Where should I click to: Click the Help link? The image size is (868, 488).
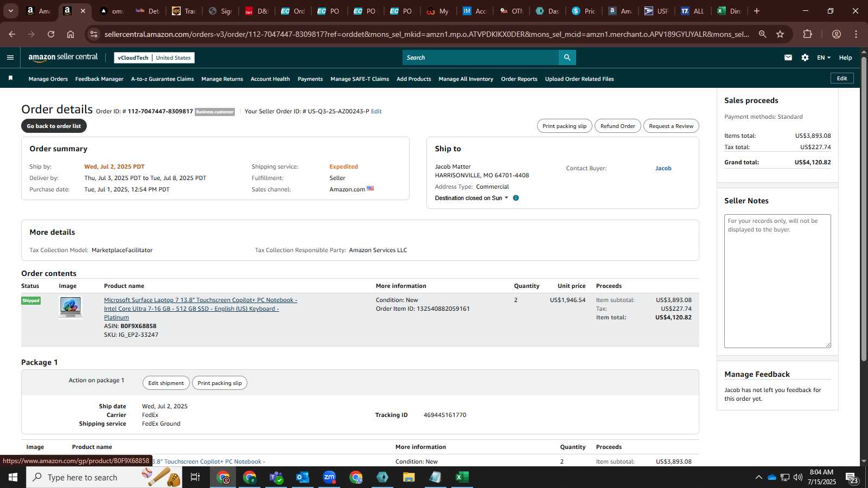[x=845, y=57]
